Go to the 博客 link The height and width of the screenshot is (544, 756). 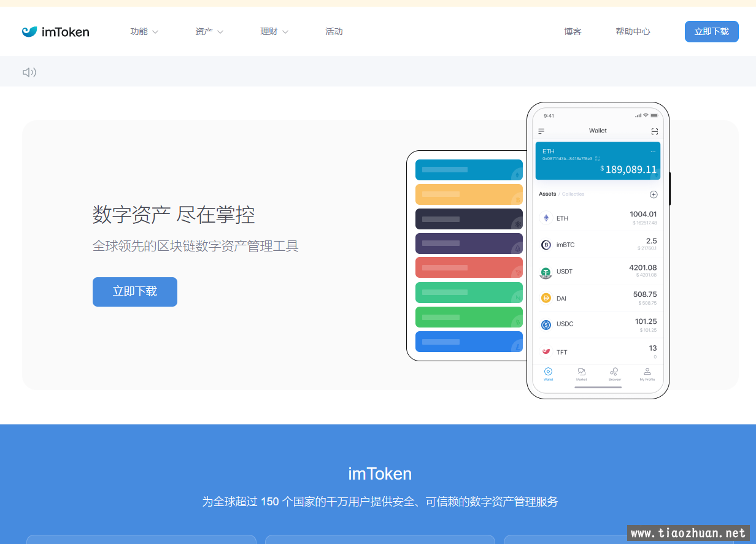[573, 31]
